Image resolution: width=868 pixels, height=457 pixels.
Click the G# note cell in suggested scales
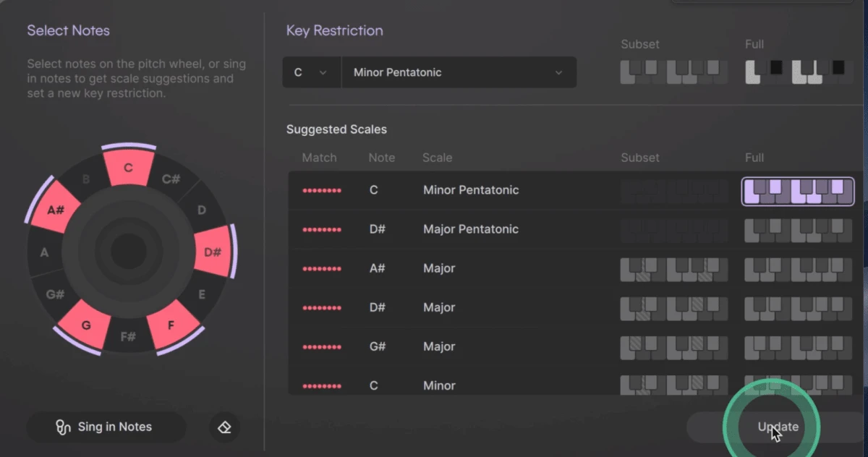[x=377, y=346]
